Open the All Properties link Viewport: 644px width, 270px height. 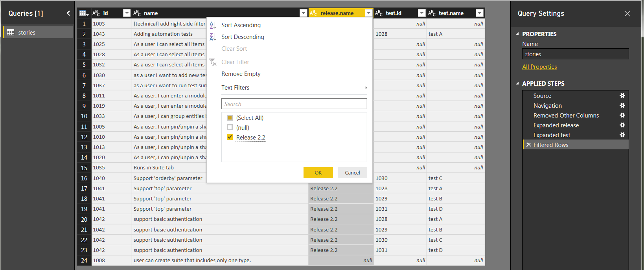tap(539, 67)
